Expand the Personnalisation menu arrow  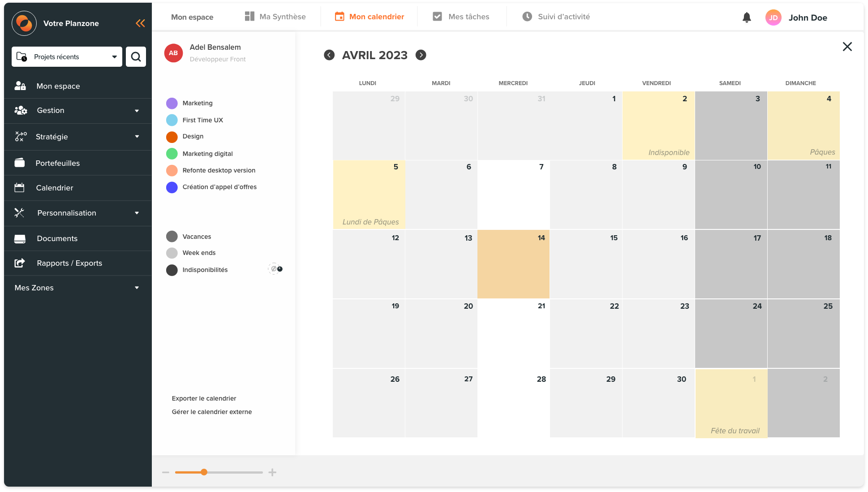pyautogui.click(x=137, y=213)
